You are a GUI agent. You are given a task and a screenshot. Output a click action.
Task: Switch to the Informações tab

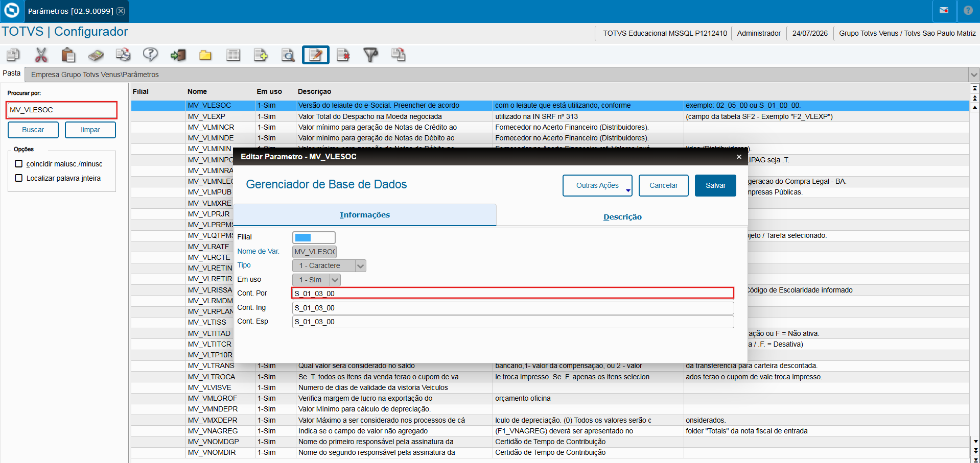[x=365, y=215]
